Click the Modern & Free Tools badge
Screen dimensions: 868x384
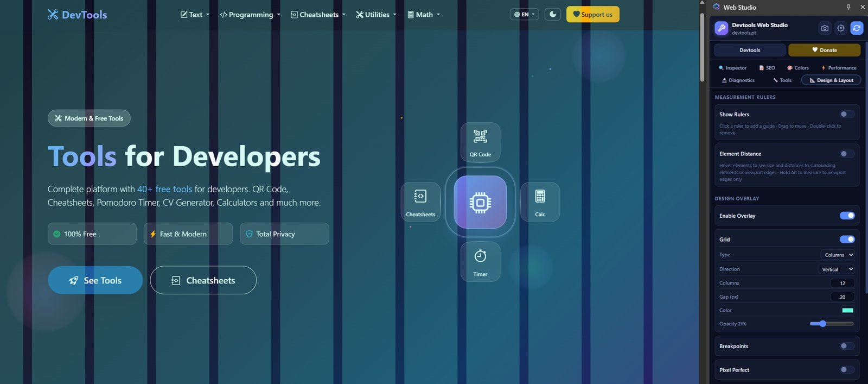(x=89, y=118)
